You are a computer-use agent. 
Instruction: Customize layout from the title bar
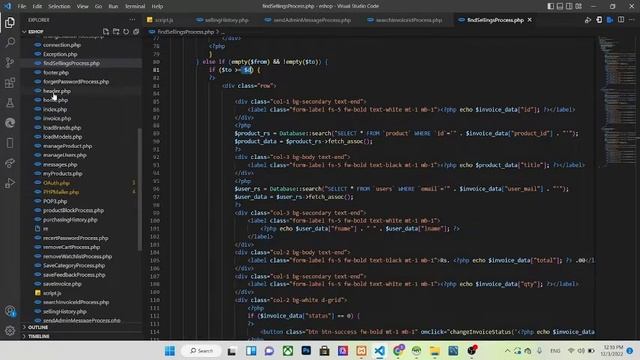(578, 6)
